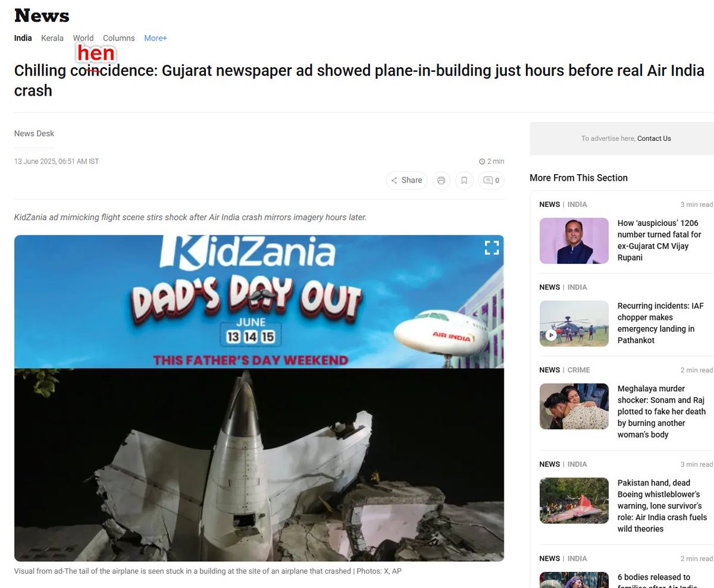
Task: Switch to the Kerala section
Action: click(52, 38)
